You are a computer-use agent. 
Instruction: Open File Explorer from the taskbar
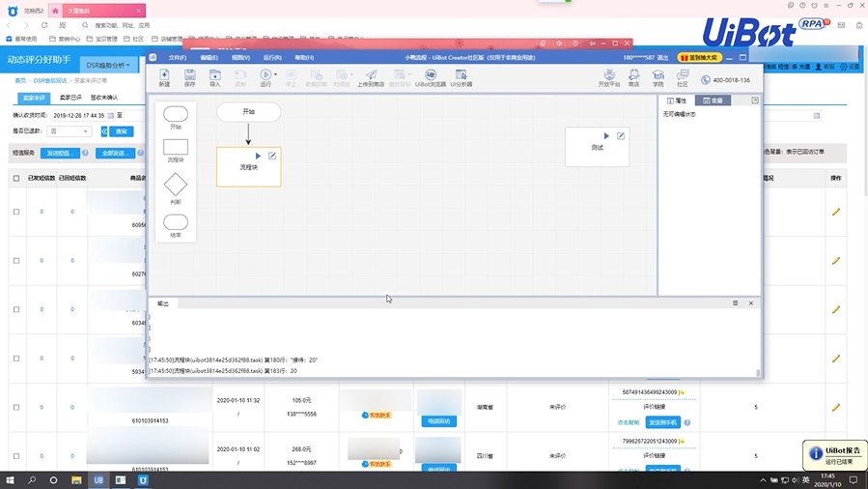[x=76, y=480]
